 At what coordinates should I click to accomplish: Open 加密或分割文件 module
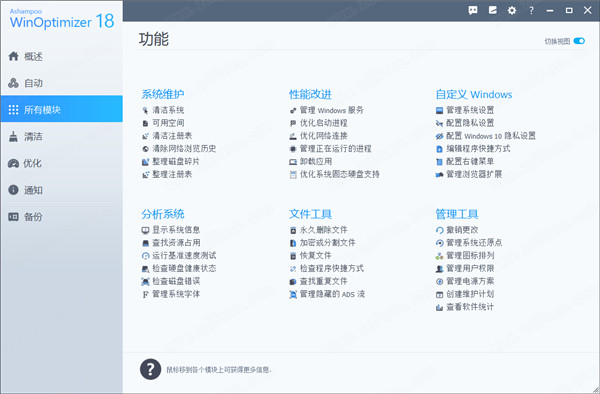tap(323, 243)
